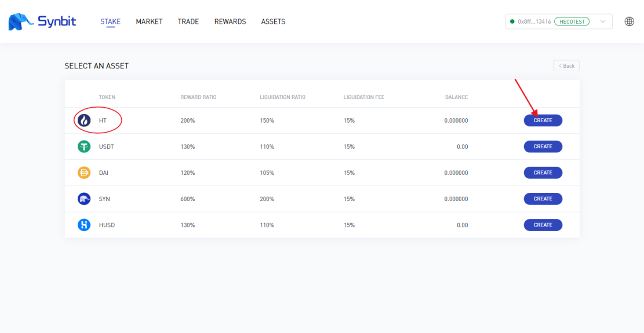Click the TOKEN column header

(x=107, y=97)
